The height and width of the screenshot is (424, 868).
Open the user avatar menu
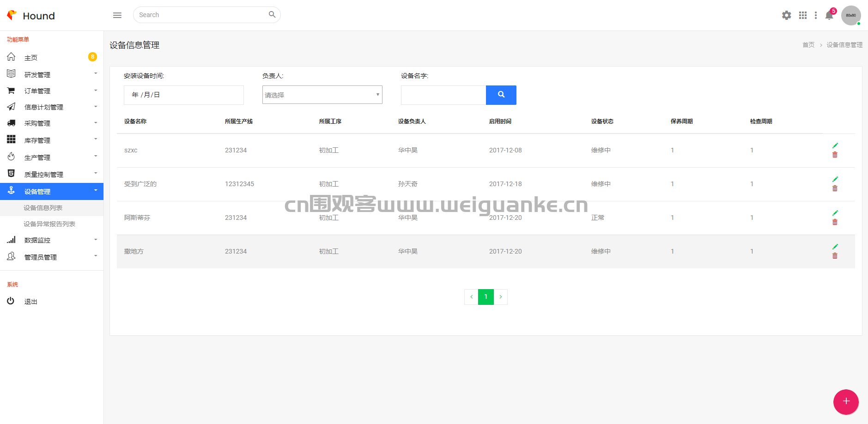(x=851, y=15)
